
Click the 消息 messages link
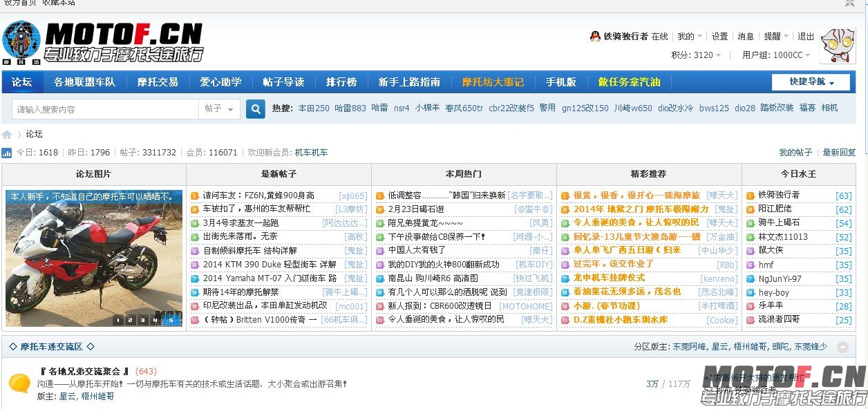746,37
